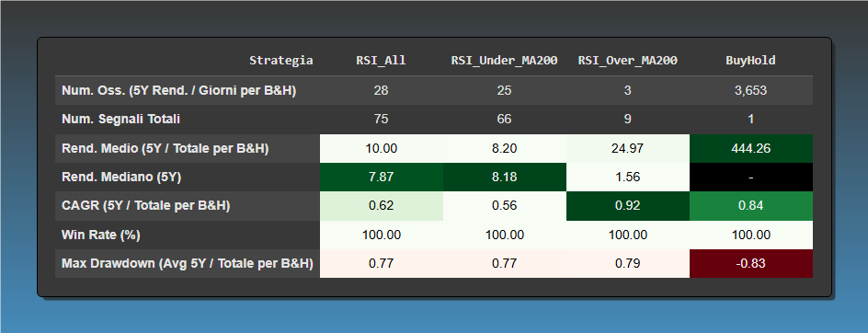Viewport: 868px width, 333px height.
Task: Click the Segnali Totali value 75
Action: pyautogui.click(x=382, y=120)
